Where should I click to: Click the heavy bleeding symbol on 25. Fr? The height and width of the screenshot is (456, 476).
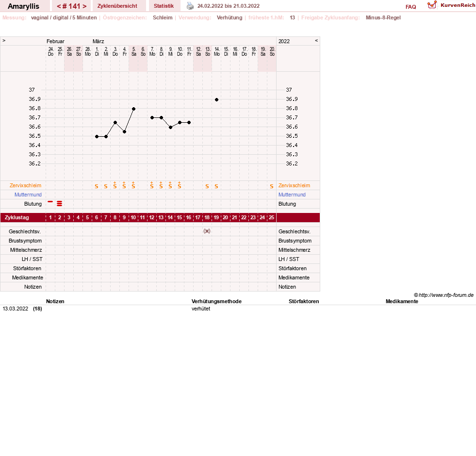60,204
